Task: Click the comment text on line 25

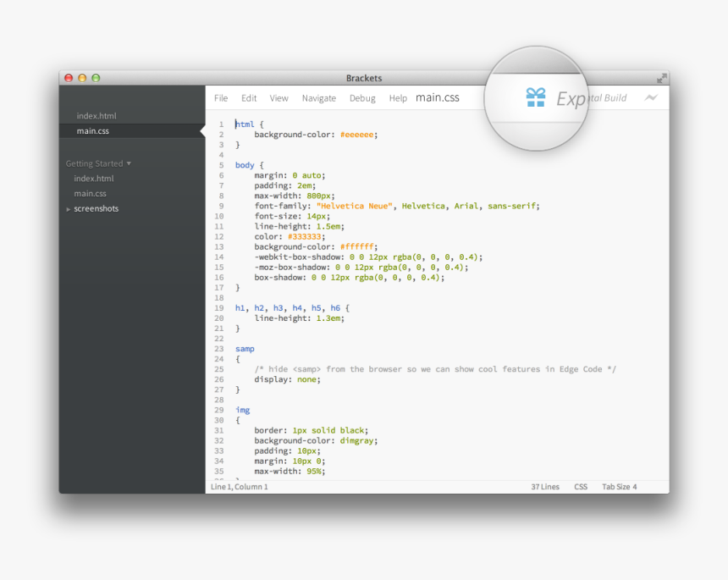Action: pos(435,370)
